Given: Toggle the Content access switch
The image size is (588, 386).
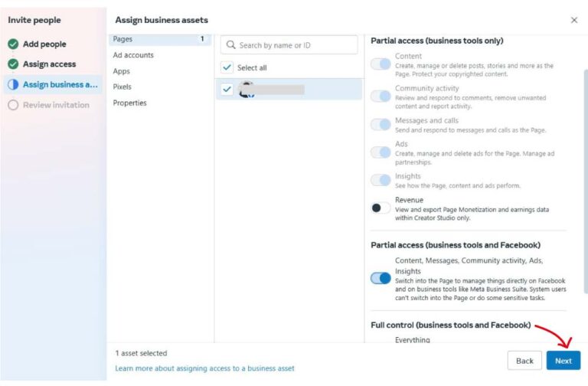Looking at the screenshot, I should point(381,64).
